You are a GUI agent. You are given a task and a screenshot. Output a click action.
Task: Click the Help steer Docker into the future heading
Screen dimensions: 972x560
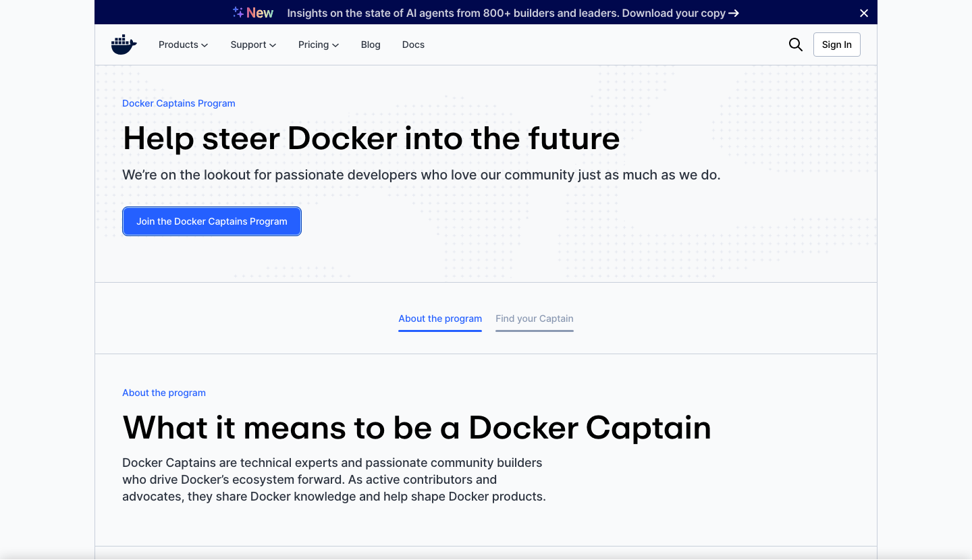click(371, 138)
